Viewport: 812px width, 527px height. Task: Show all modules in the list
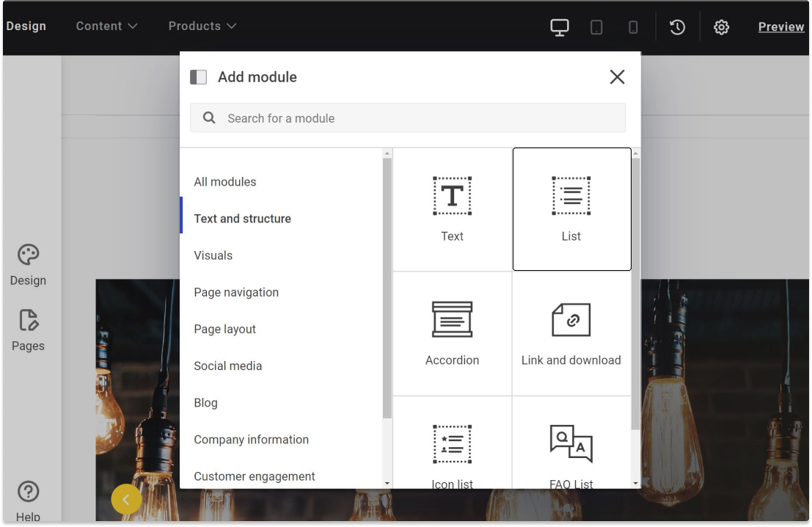click(224, 181)
